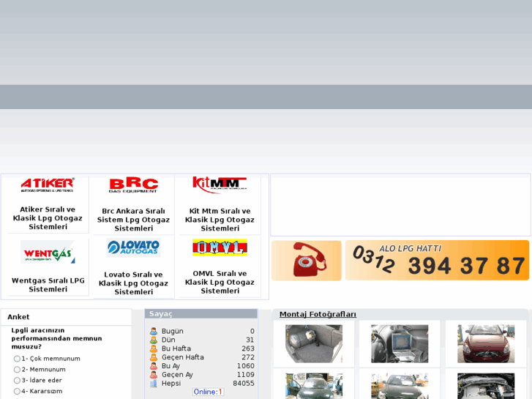Click the Dün counter user icon
The image size is (532, 399).
coord(154,340)
